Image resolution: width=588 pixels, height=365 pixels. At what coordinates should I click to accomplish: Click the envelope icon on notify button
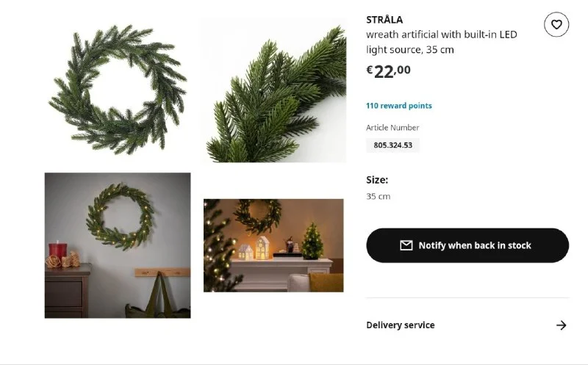[406, 245]
